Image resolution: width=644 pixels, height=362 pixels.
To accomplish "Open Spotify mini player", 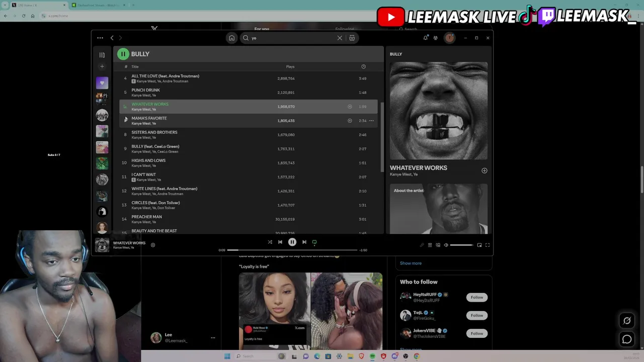I will (x=479, y=245).
